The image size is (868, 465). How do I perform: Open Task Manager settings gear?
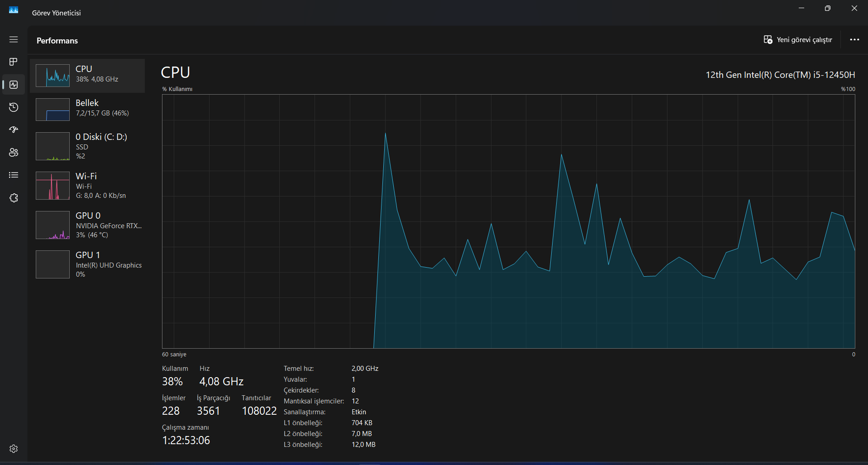click(x=14, y=449)
